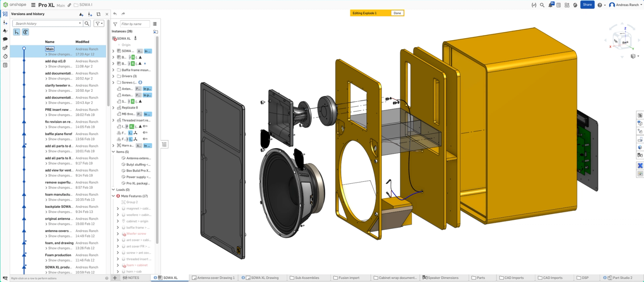Open the history filter dropdown
Image resolution: width=644 pixels, height=282 pixels.
click(99, 23)
